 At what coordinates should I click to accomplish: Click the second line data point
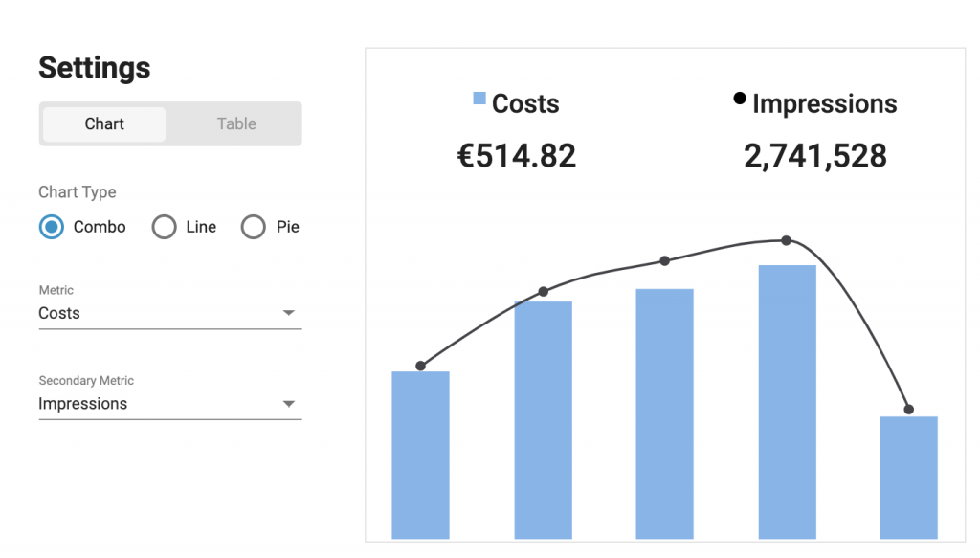[544, 291]
